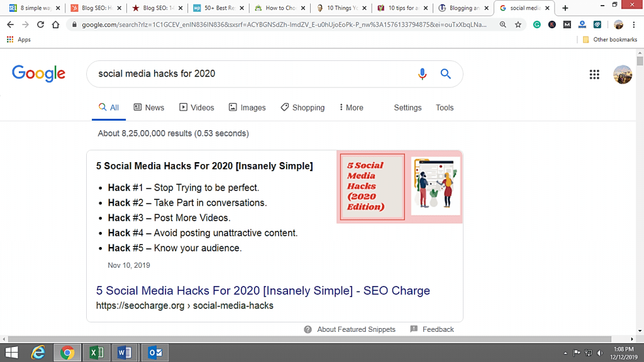Click the About Featured Snippets question icon
Screen dimensions: 644x362
308,329
